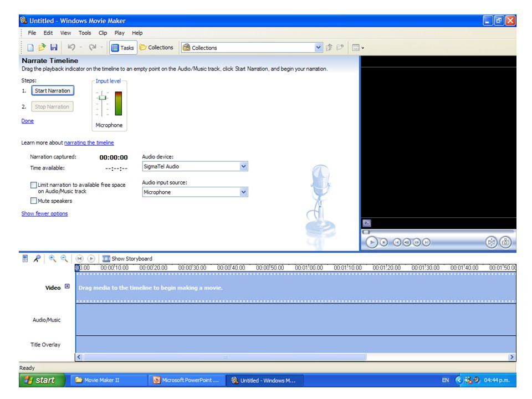Click the monitor Back button
Image resolution: width=532 pixels, height=399 pixels.
[x=397, y=242]
